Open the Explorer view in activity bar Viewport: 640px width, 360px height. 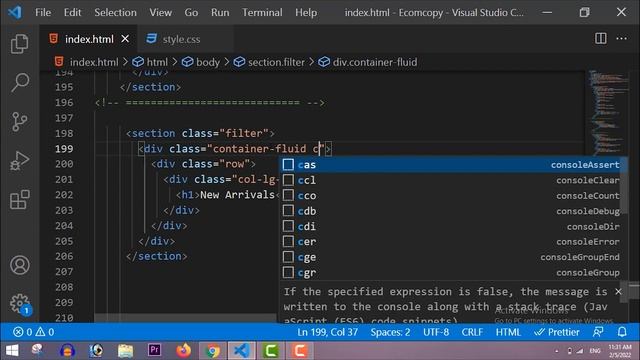pos(20,44)
